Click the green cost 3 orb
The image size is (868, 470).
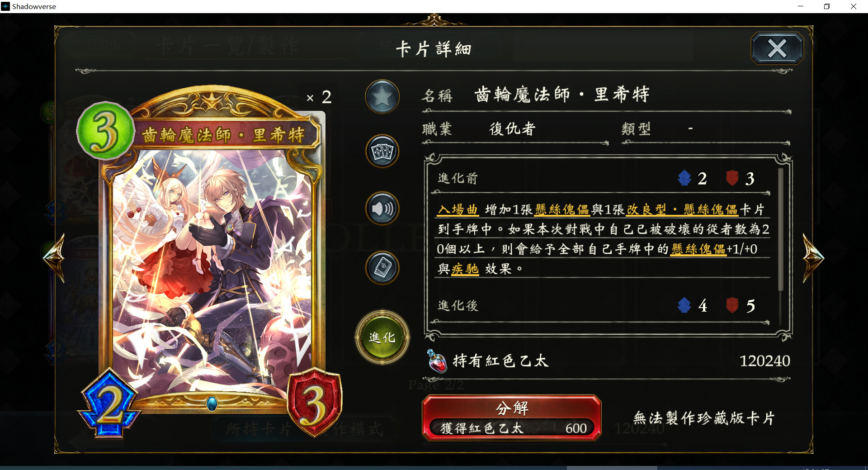[105, 130]
